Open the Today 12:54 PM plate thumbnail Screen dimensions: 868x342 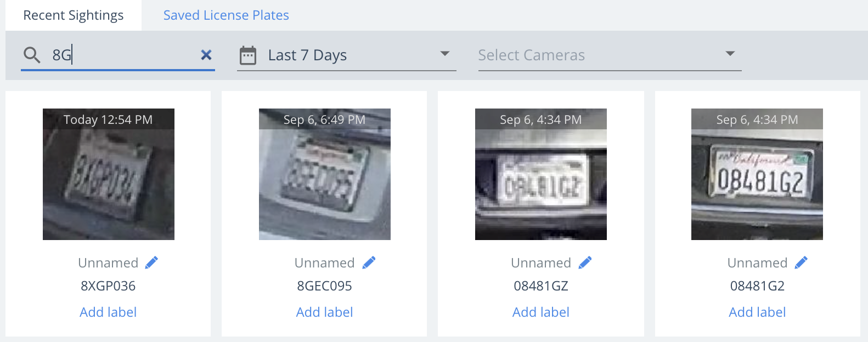(109, 174)
